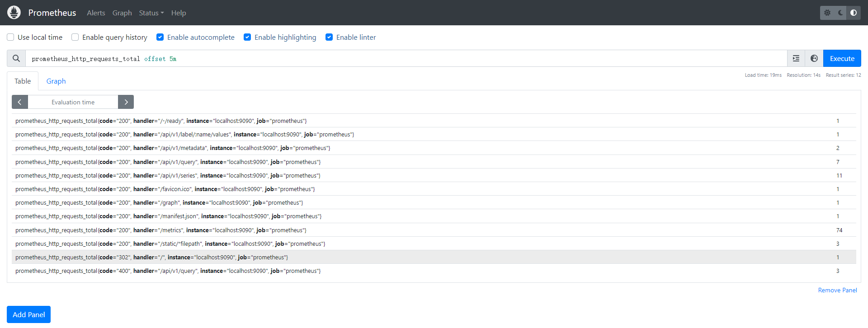Select the code 400 /api/v1/query row
The image size is (868, 328).
tap(434, 271)
